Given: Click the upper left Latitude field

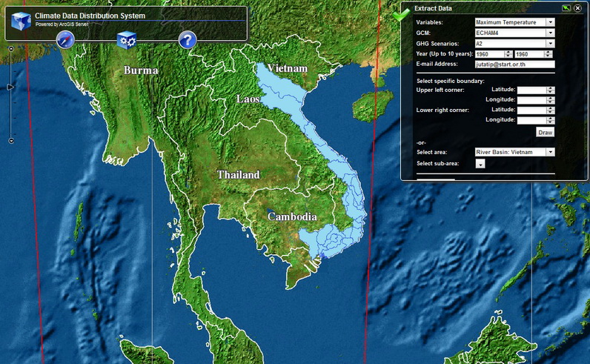Looking at the screenshot, I should click(531, 90).
